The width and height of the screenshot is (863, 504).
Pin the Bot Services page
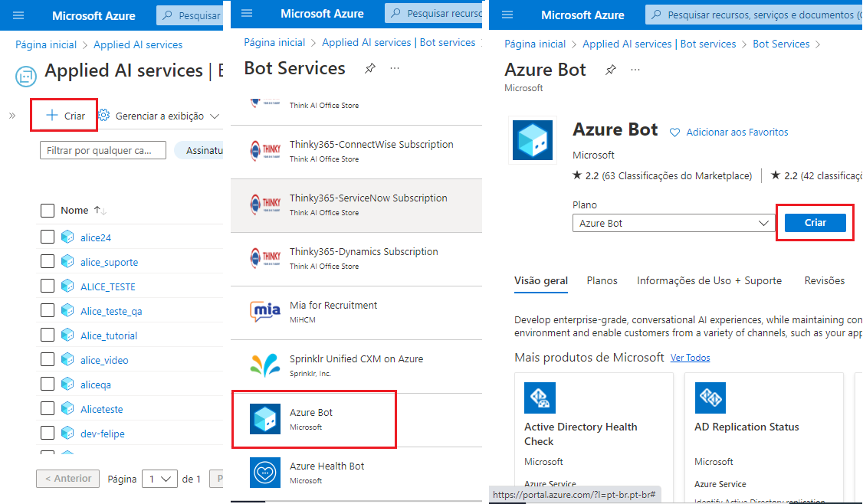coord(370,68)
